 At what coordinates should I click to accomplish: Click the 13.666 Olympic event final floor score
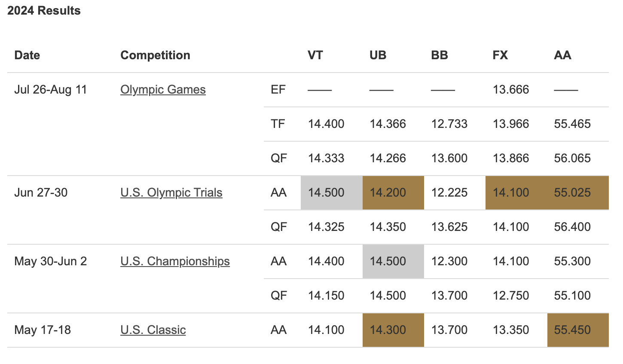[511, 90]
